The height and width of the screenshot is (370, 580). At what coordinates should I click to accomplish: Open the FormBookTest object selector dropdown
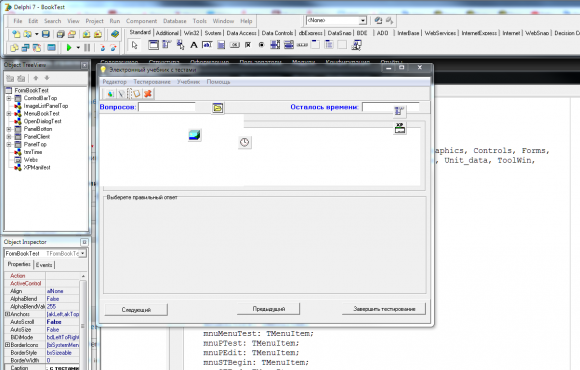[x=83, y=253]
